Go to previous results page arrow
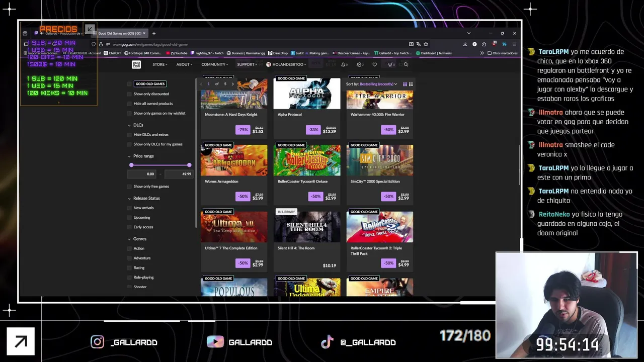Image resolution: width=644 pixels, height=362 pixels. click(202, 84)
